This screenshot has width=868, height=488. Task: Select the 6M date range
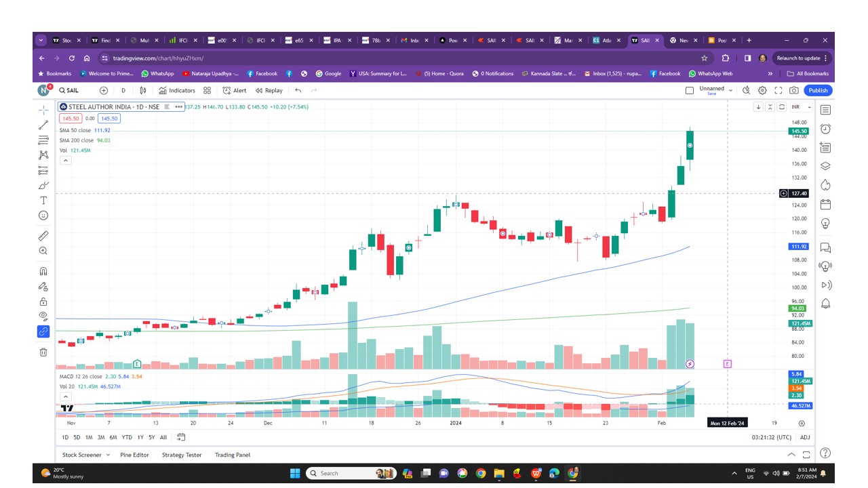coord(113,437)
